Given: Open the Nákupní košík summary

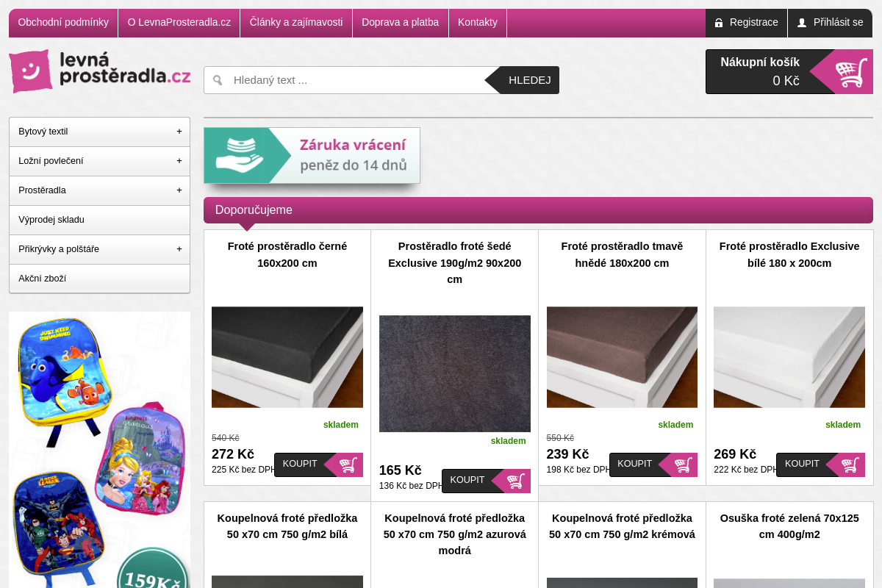Looking at the screenshot, I should (789, 72).
